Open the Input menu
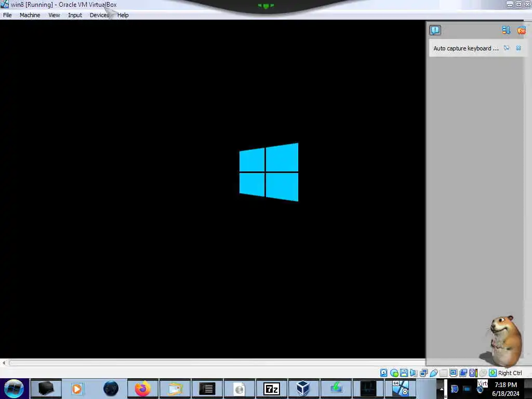 (75, 15)
